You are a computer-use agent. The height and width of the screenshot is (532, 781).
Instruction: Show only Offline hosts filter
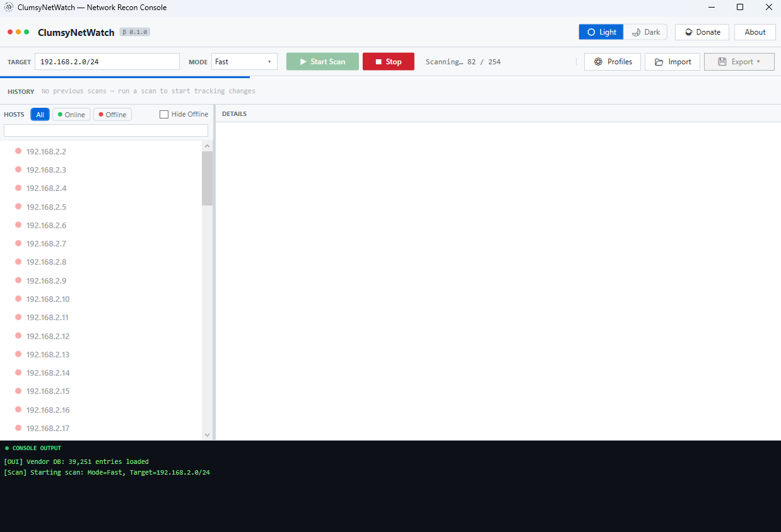[x=112, y=115]
